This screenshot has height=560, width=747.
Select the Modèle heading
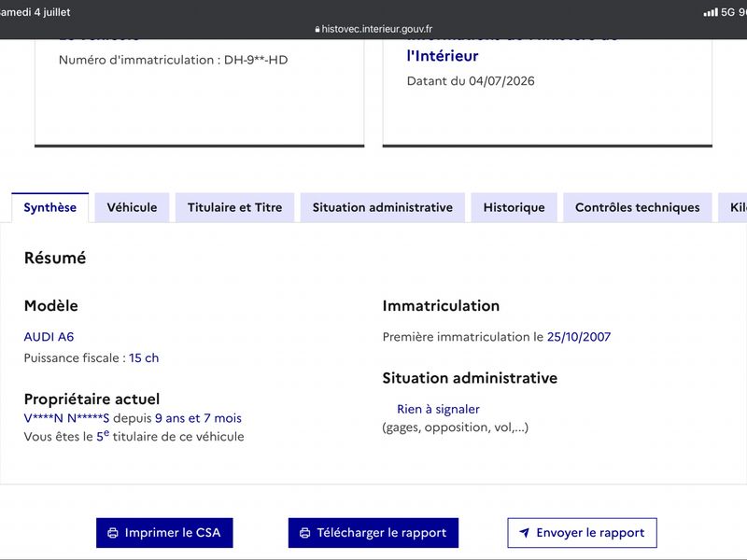(51, 306)
